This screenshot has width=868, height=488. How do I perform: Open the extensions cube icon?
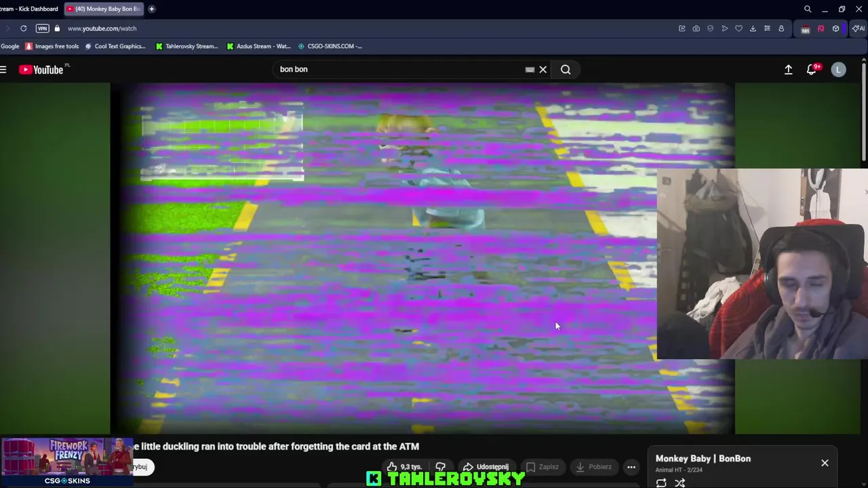pyautogui.click(x=835, y=28)
